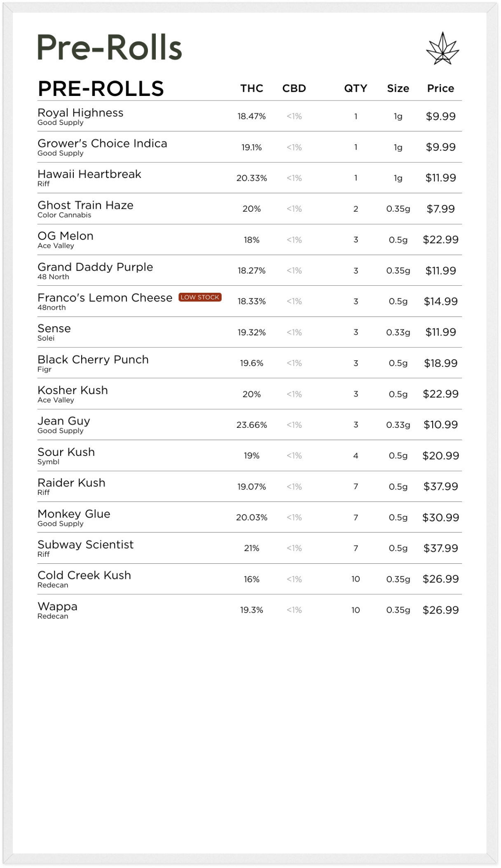Viewport: 501px width, 868px height.
Task: Select Wappa by Redecan
Action: (x=249, y=610)
